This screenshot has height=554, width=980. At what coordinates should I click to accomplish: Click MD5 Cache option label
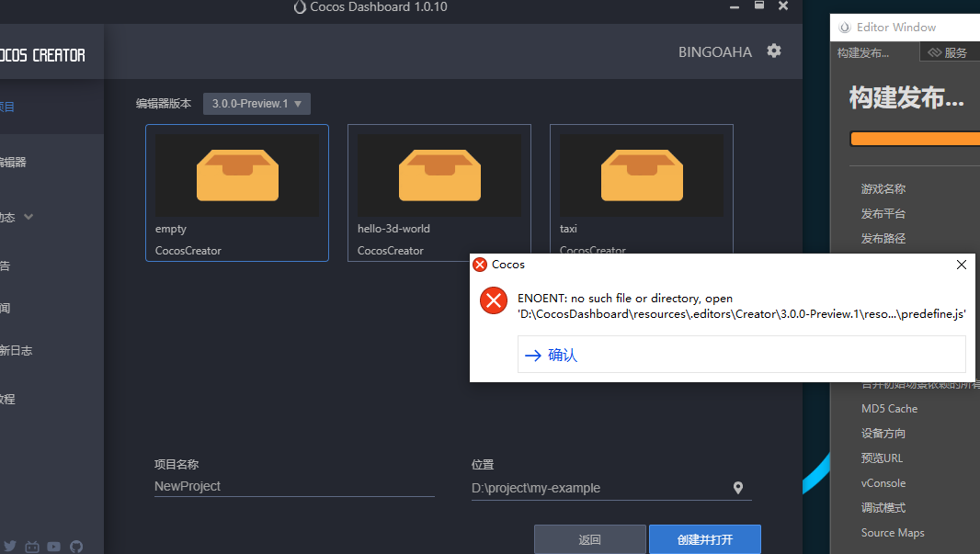[x=889, y=409]
